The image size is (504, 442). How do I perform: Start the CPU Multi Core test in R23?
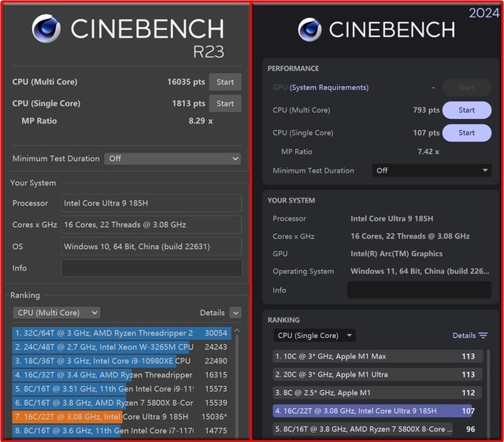(225, 82)
